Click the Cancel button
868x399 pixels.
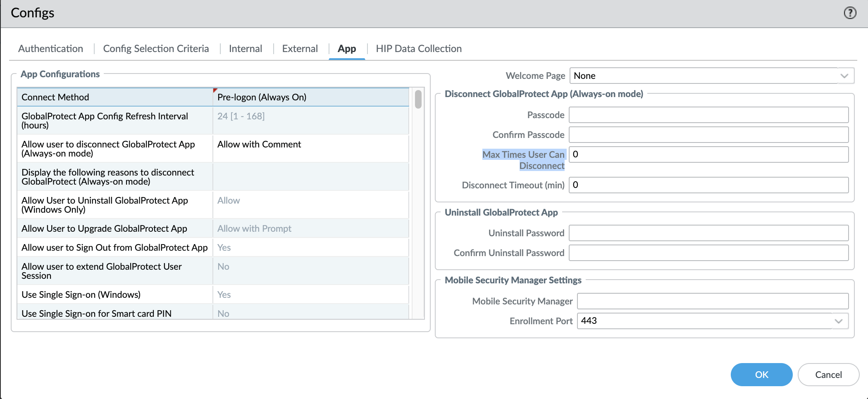point(828,375)
